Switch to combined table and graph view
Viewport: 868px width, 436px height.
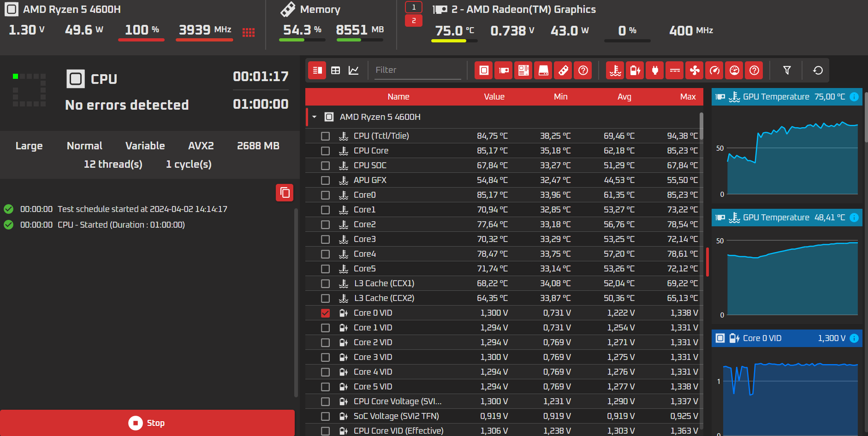click(x=317, y=70)
